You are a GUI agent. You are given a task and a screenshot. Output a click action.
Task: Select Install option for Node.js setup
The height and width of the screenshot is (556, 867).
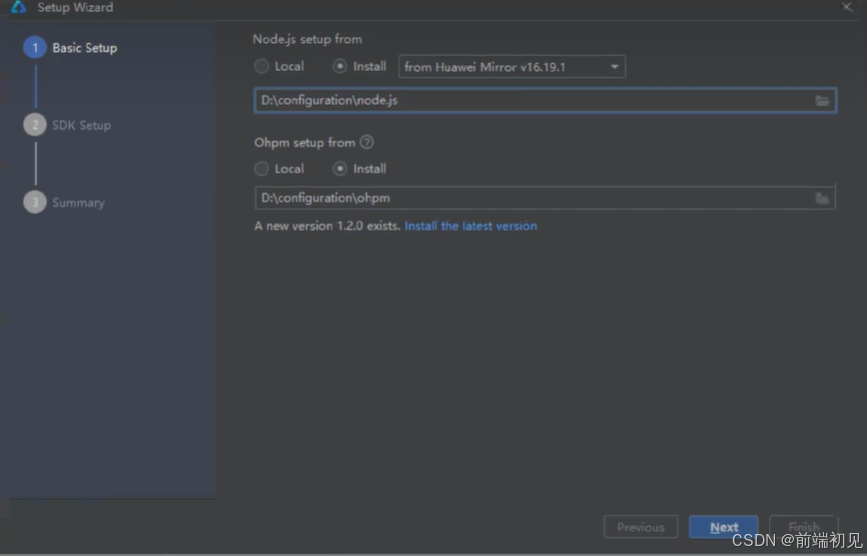point(359,66)
